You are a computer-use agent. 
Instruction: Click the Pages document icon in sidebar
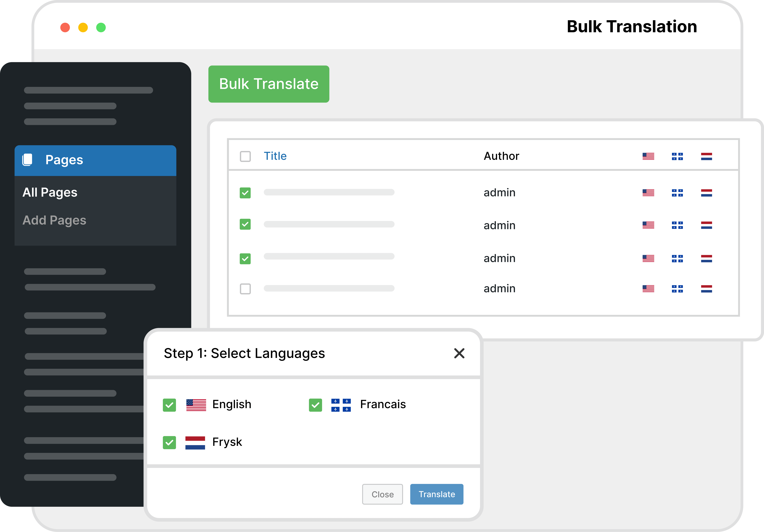click(27, 160)
